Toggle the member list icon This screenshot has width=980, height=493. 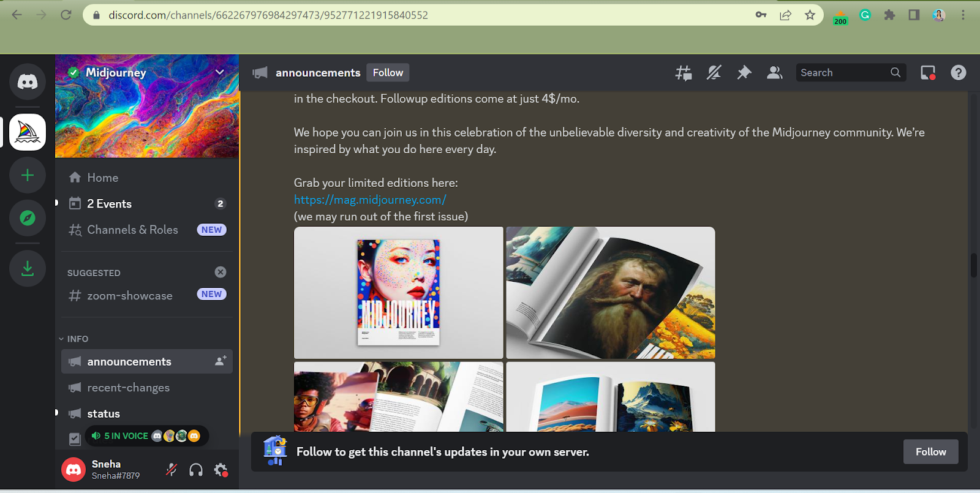pos(775,73)
